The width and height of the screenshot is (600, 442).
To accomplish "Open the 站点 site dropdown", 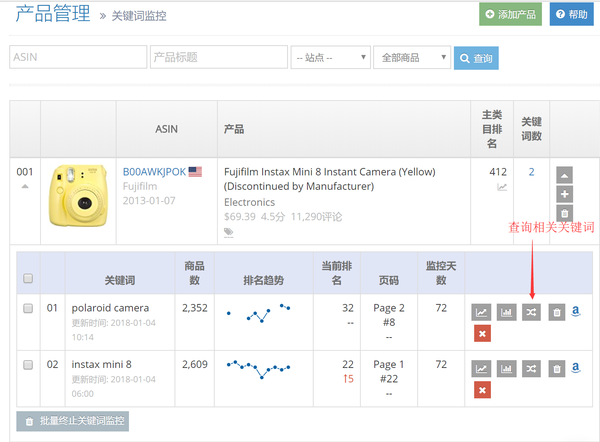I will [x=331, y=57].
